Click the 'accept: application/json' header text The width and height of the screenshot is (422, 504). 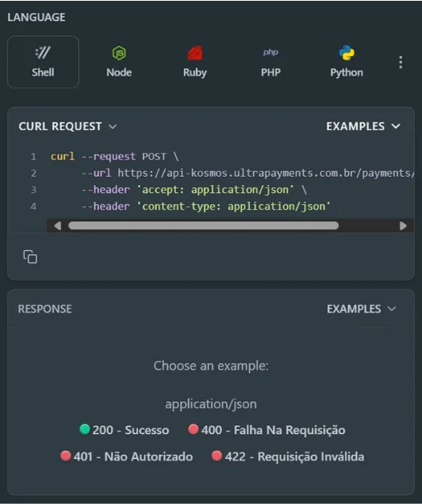pyautogui.click(x=216, y=190)
